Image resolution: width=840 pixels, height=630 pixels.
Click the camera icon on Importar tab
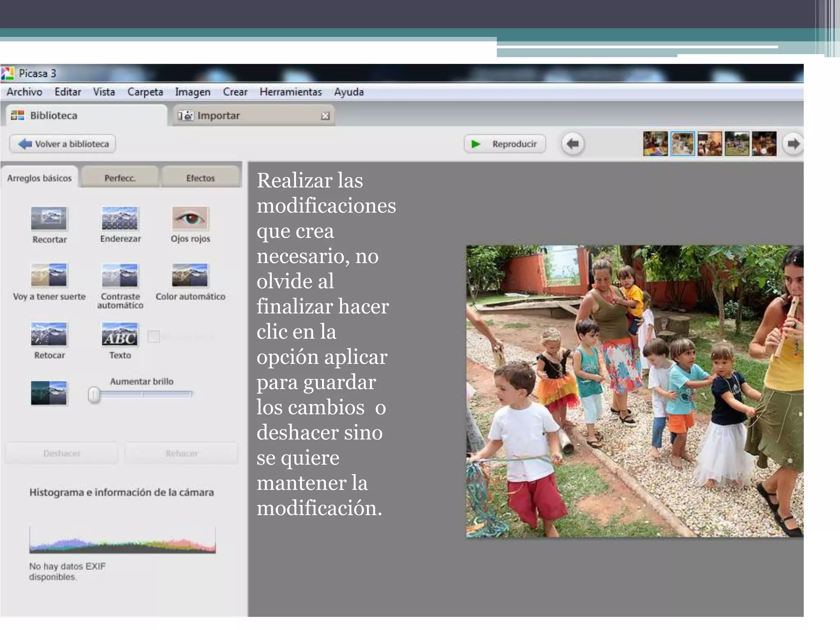185,116
